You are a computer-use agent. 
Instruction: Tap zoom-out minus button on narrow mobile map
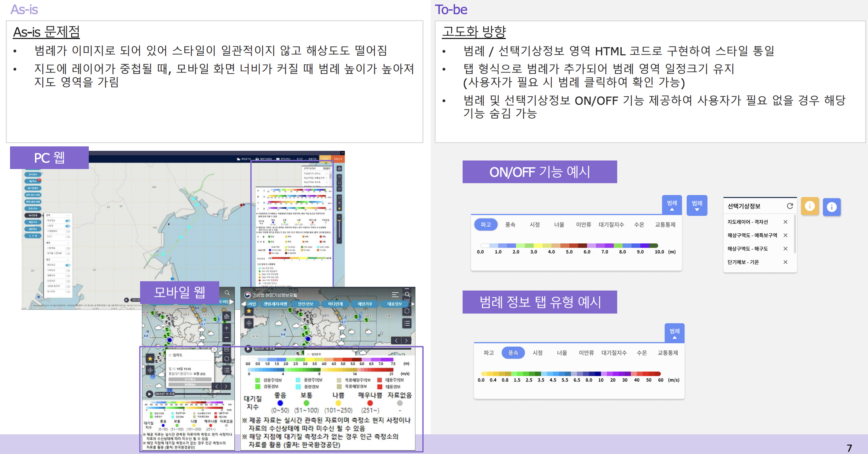[227, 338]
